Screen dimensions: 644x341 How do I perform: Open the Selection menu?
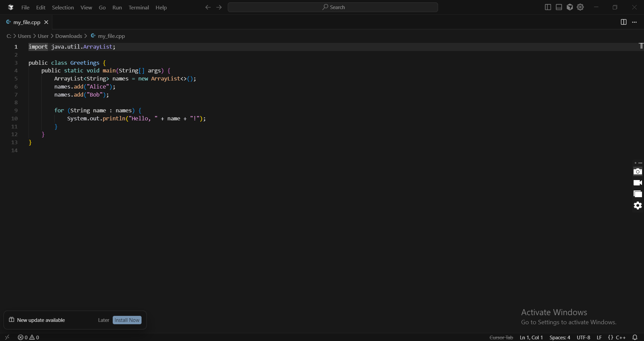[x=63, y=7]
